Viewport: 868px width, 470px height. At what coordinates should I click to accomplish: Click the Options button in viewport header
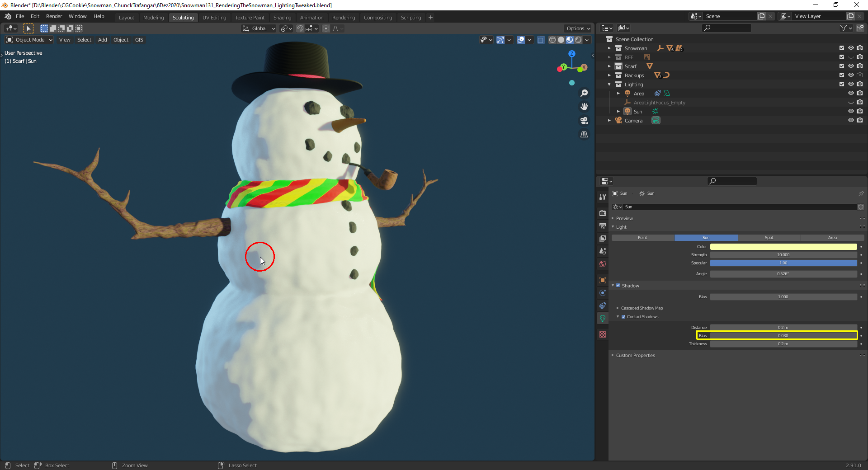pyautogui.click(x=577, y=28)
